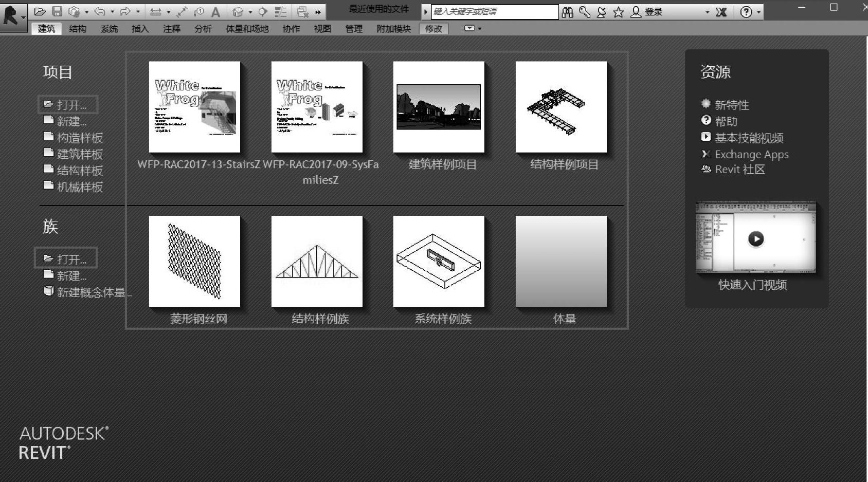The width and height of the screenshot is (868, 482).
Task: Click 新建... under the 族 section
Action: pyautogui.click(x=65, y=276)
